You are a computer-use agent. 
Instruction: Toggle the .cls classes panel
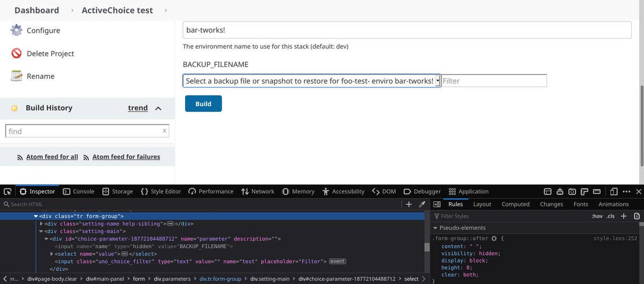610,216
